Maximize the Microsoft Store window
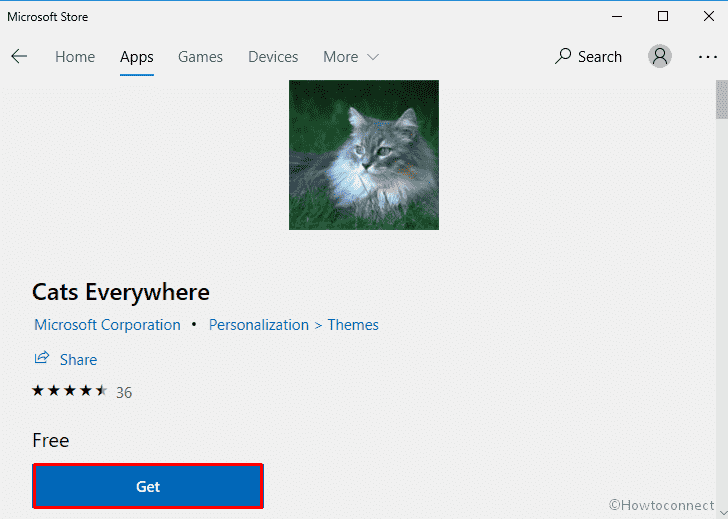728x519 pixels. (x=663, y=17)
